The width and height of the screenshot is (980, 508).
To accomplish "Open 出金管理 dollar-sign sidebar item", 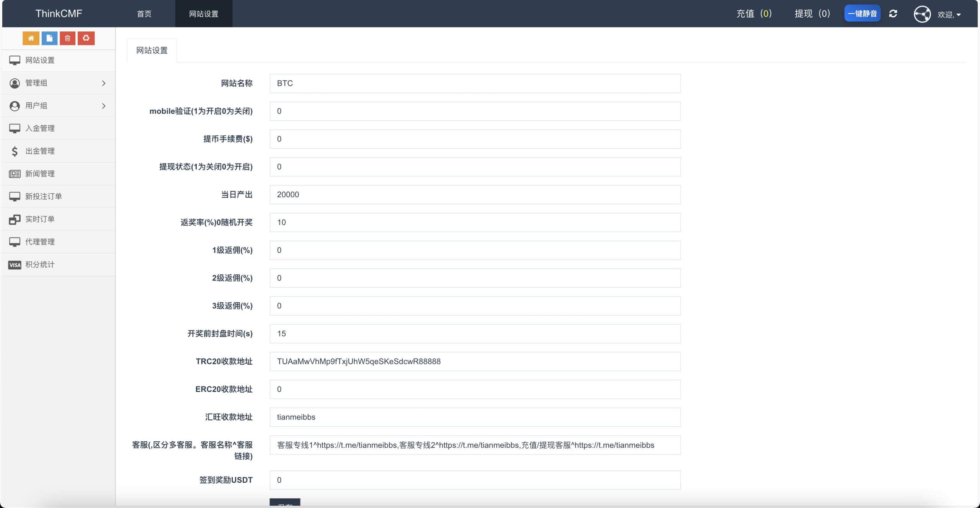I will pos(40,151).
